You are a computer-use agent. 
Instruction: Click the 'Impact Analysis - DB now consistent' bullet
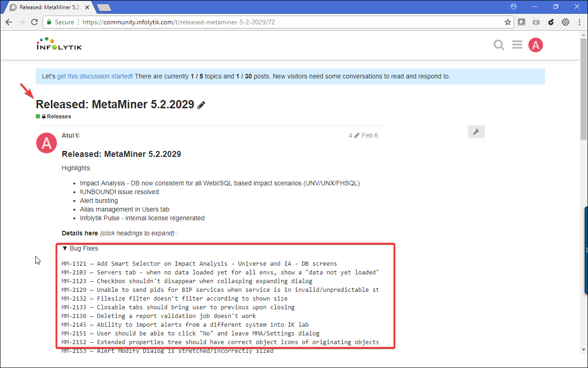click(x=220, y=183)
